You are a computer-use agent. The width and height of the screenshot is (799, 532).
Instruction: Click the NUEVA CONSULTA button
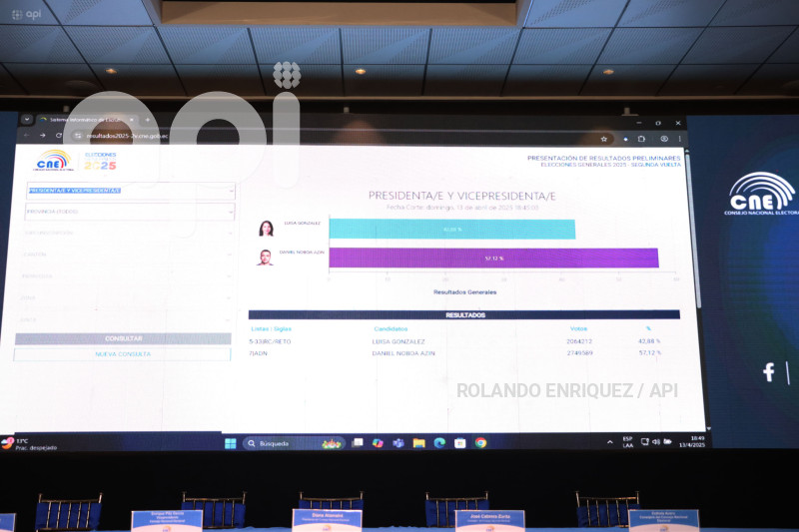click(x=122, y=354)
